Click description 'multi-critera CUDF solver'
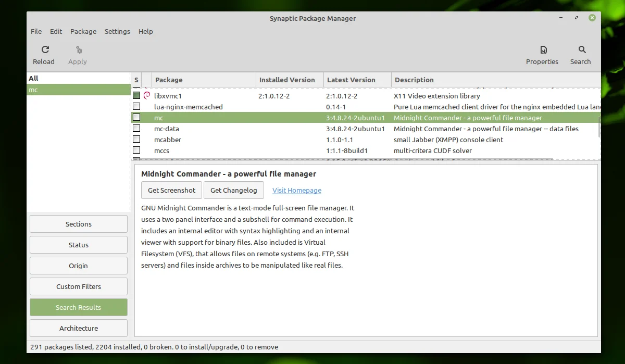The width and height of the screenshot is (625, 364). tap(433, 150)
